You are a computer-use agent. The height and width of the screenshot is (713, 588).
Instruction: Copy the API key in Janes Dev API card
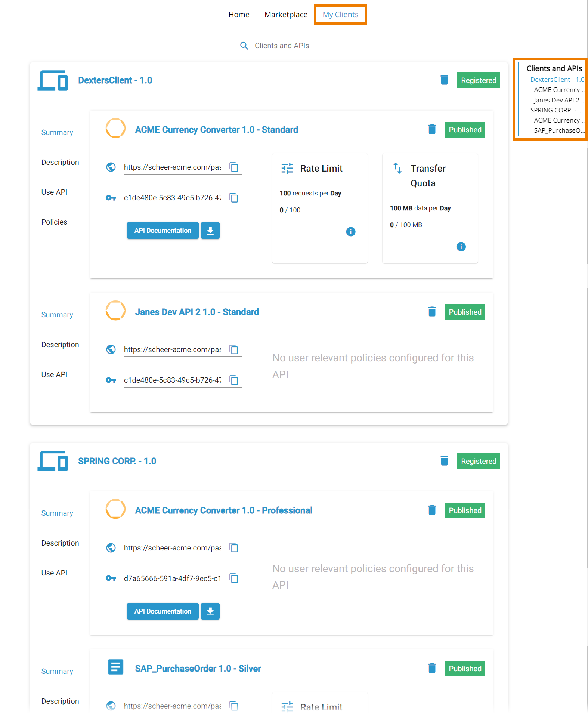click(234, 380)
